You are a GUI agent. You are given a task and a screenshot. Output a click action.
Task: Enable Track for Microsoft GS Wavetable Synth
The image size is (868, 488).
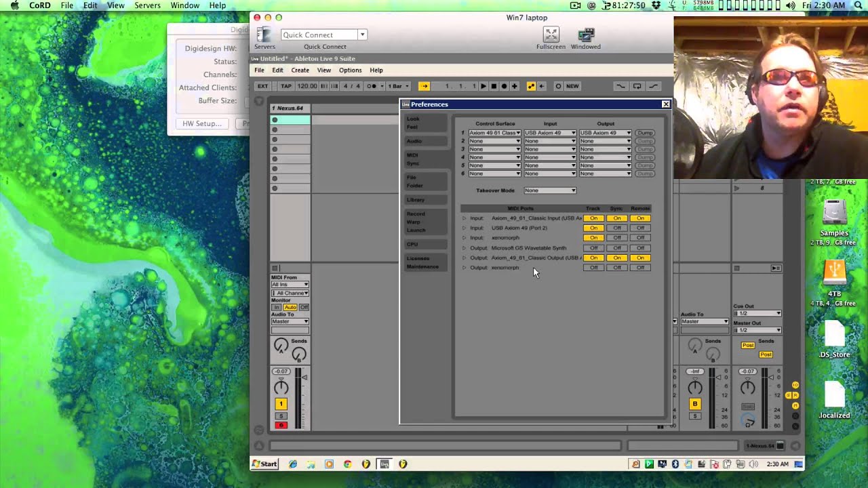pos(593,248)
